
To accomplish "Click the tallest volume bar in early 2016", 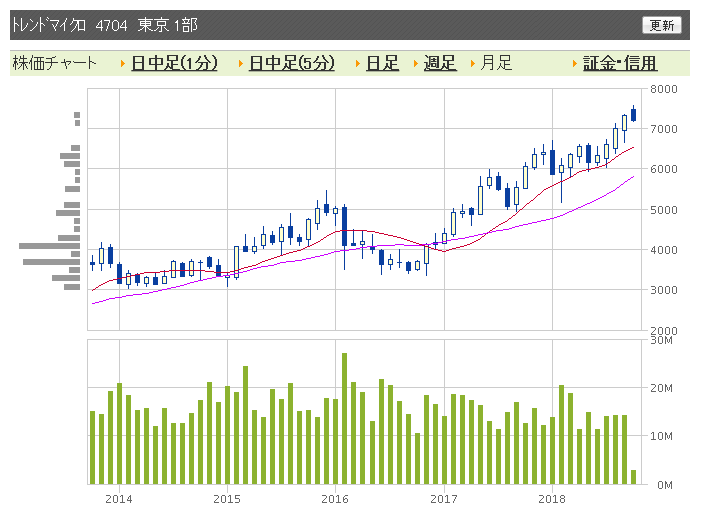I will (344, 419).
